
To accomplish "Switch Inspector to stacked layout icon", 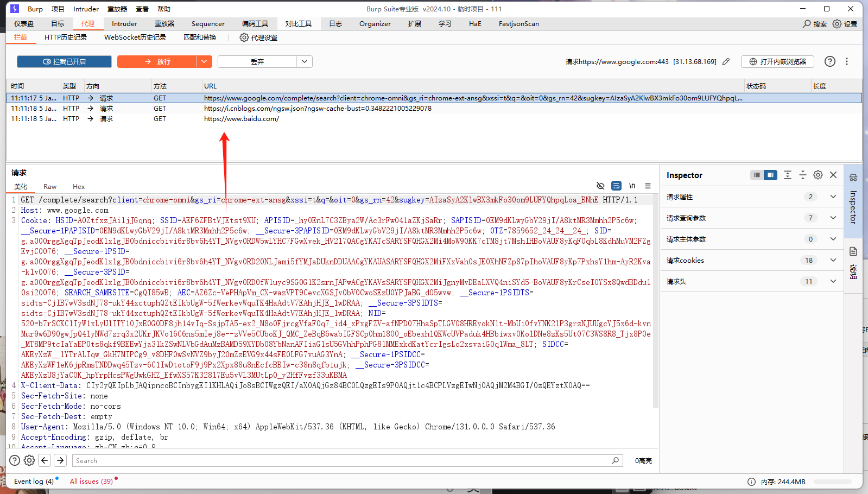I will (x=757, y=175).
